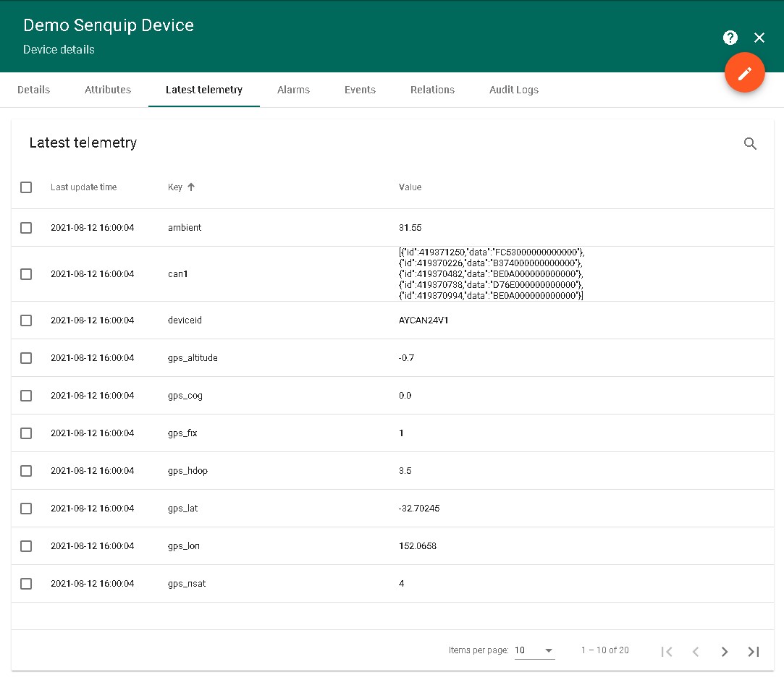Click the deviceid value AYCAN24V1
This screenshot has height=680, width=784.
[x=423, y=320]
